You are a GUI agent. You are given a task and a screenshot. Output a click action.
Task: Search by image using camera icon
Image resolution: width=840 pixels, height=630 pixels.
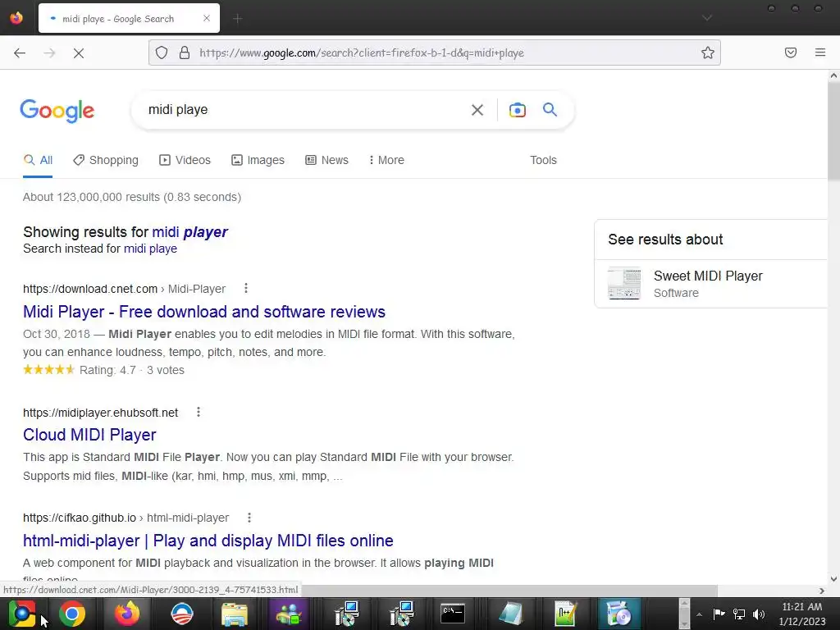(x=517, y=110)
